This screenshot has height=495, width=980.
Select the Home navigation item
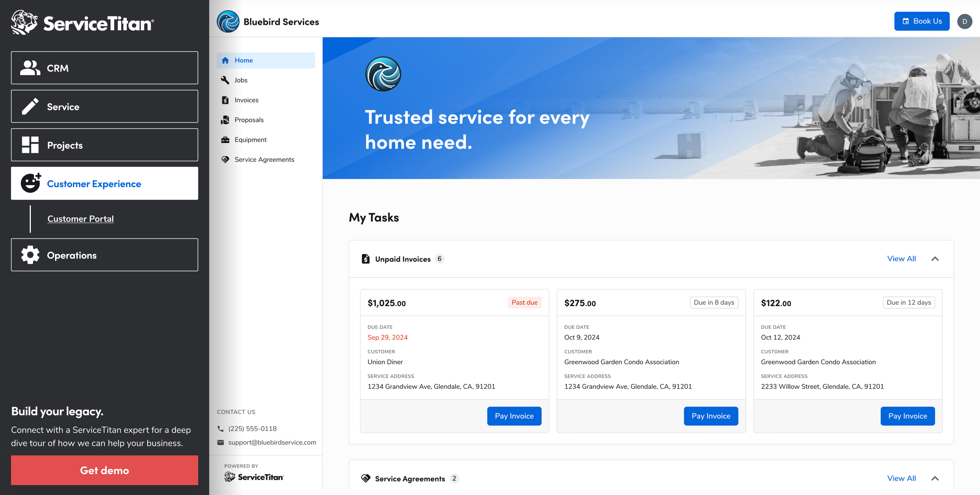(265, 60)
